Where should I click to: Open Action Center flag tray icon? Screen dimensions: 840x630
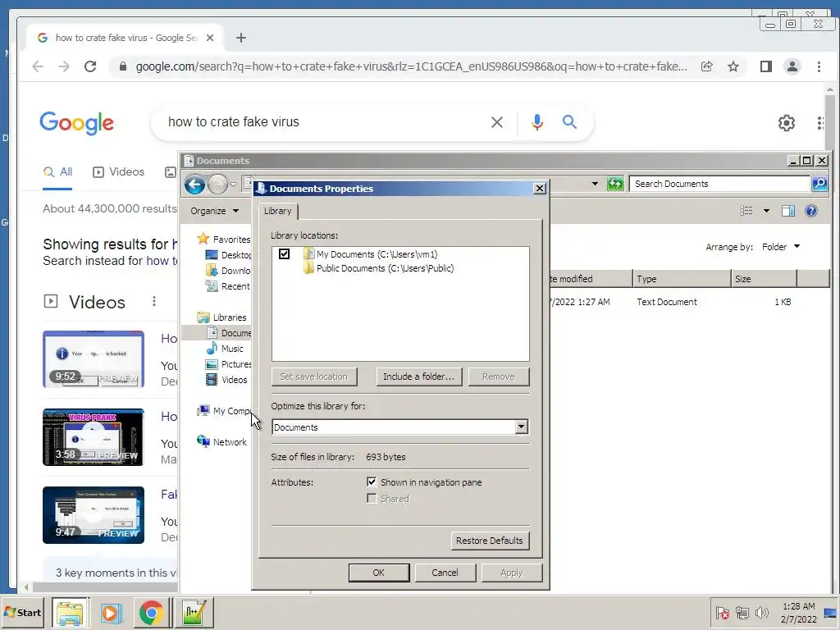click(x=722, y=613)
